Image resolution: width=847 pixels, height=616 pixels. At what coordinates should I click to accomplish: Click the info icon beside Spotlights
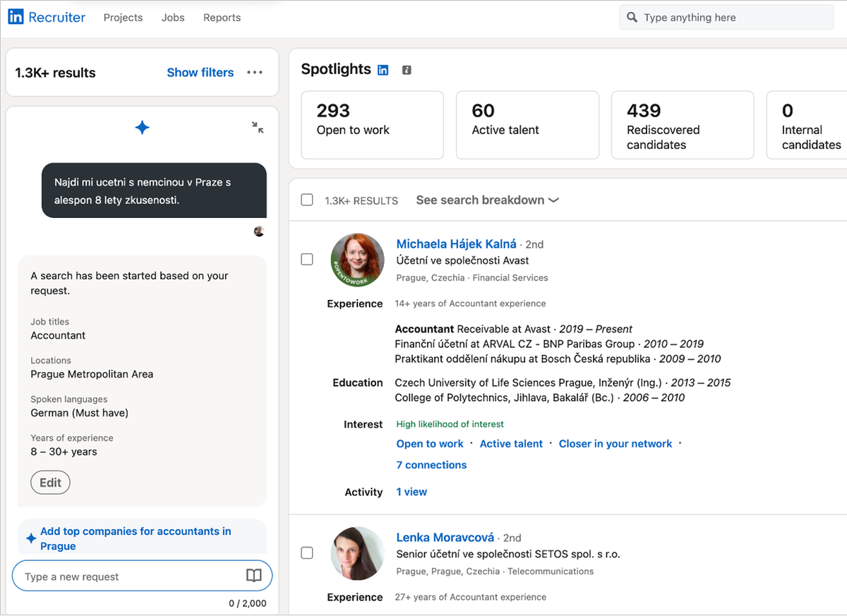click(x=406, y=70)
